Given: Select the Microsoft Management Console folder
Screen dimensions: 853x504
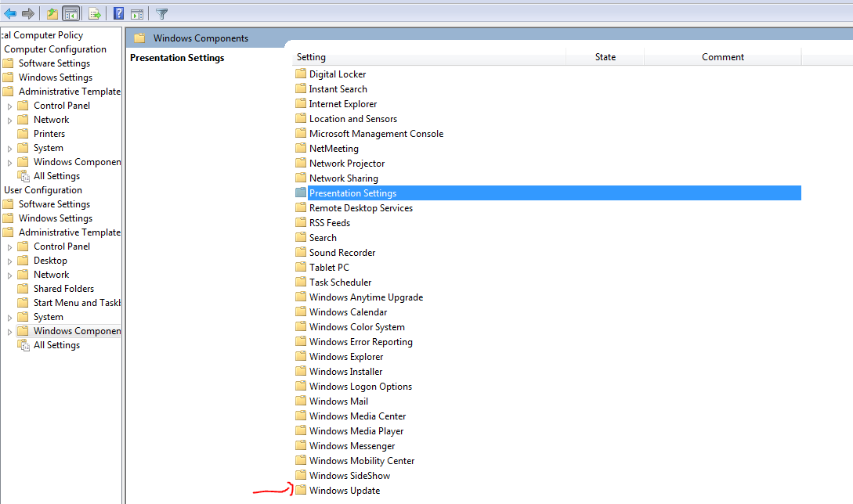Looking at the screenshot, I should point(376,134).
